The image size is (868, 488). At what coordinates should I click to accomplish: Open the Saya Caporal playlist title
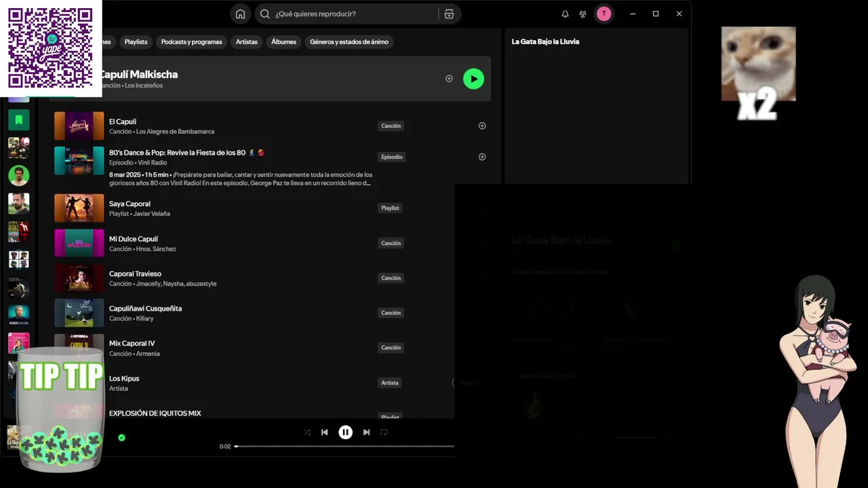pos(130,204)
